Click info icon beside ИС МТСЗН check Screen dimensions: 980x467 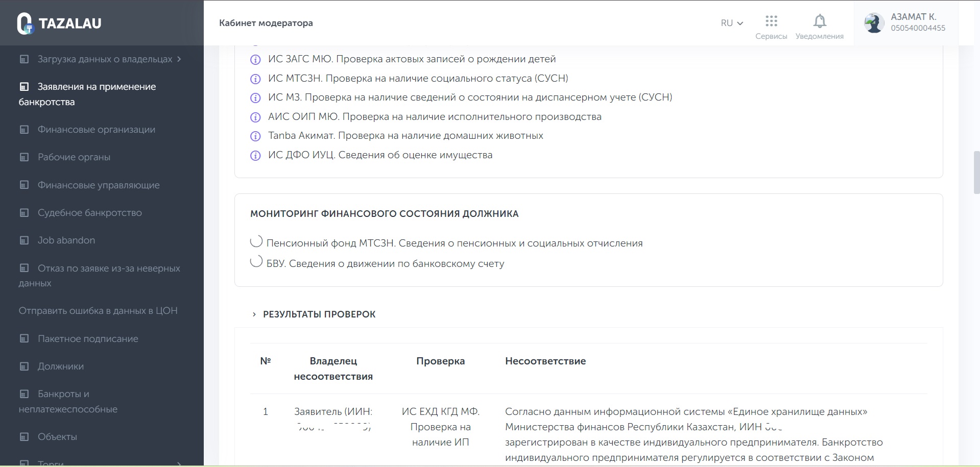(x=255, y=79)
